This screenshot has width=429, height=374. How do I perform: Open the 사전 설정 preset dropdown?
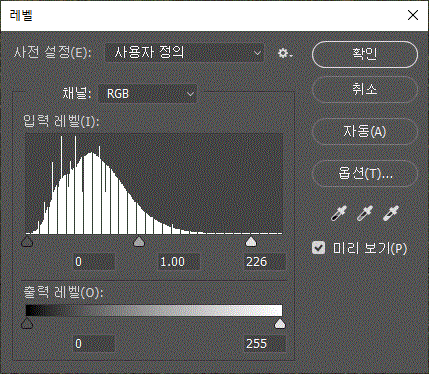(x=184, y=53)
